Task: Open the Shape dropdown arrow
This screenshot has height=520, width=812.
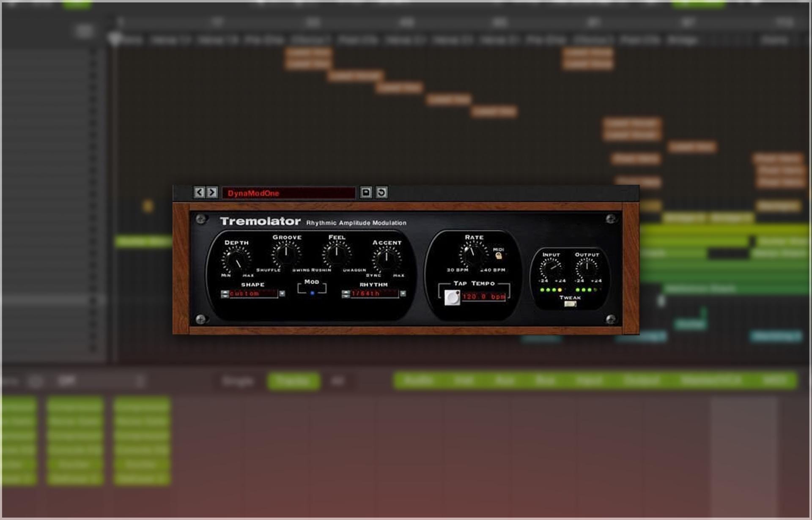Action: tap(282, 294)
